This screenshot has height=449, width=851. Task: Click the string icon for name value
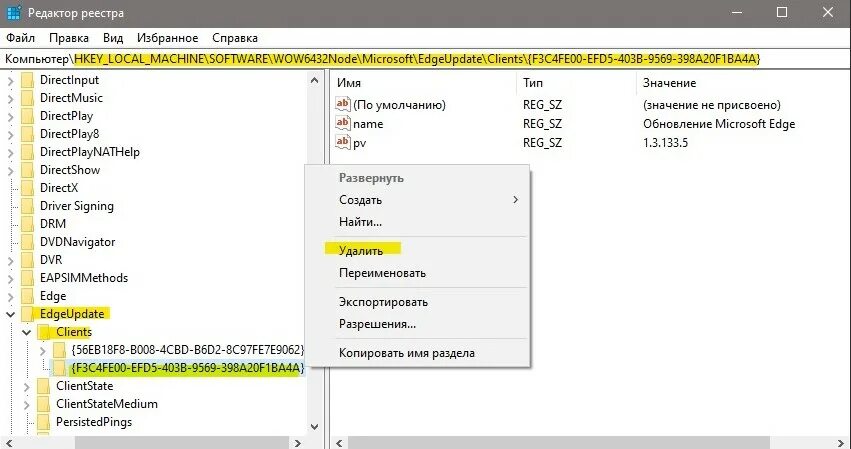click(343, 123)
